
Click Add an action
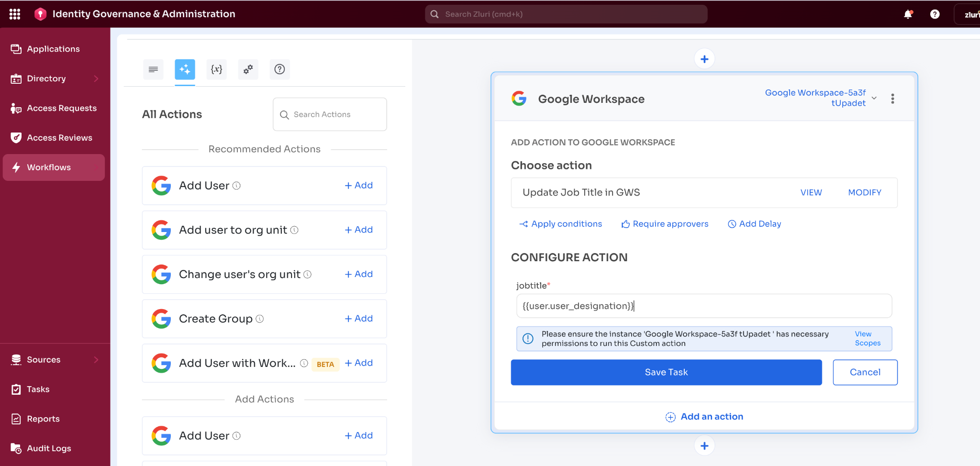pos(704,417)
